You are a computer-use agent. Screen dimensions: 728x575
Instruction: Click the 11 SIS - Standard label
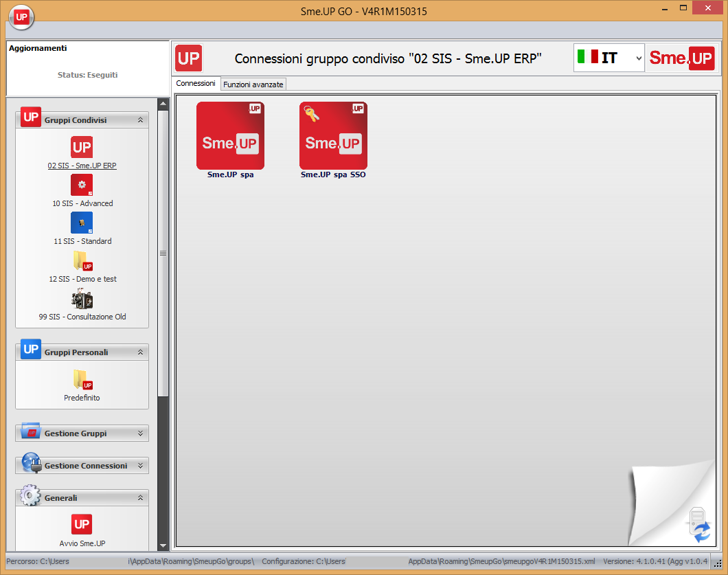click(x=82, y=241)
